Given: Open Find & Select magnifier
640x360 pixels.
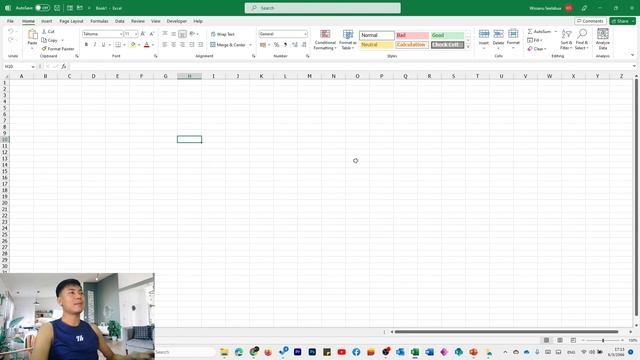Looking at the screenshot, I should click(x=582, y=40).
